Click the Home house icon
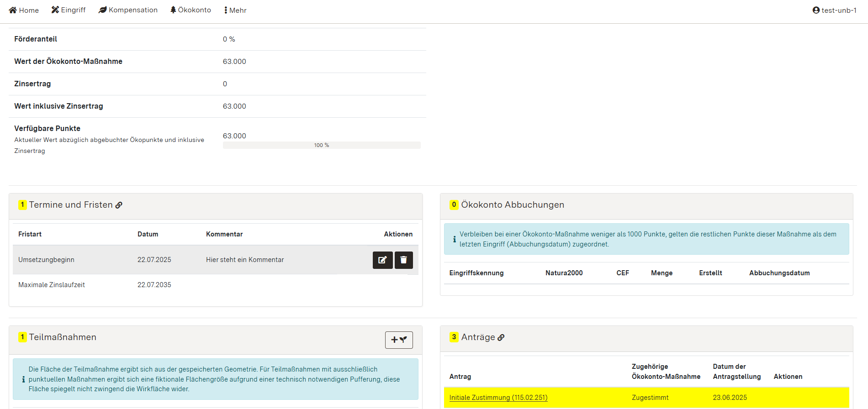 (x=13, y=10)
